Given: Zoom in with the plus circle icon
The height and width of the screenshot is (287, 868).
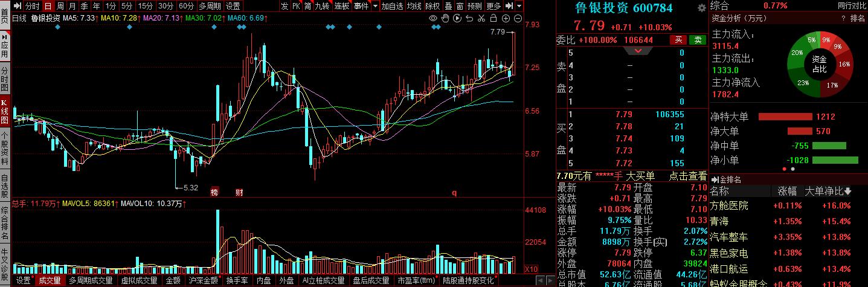Looking at the screenshot, I should tap(505, 18).
